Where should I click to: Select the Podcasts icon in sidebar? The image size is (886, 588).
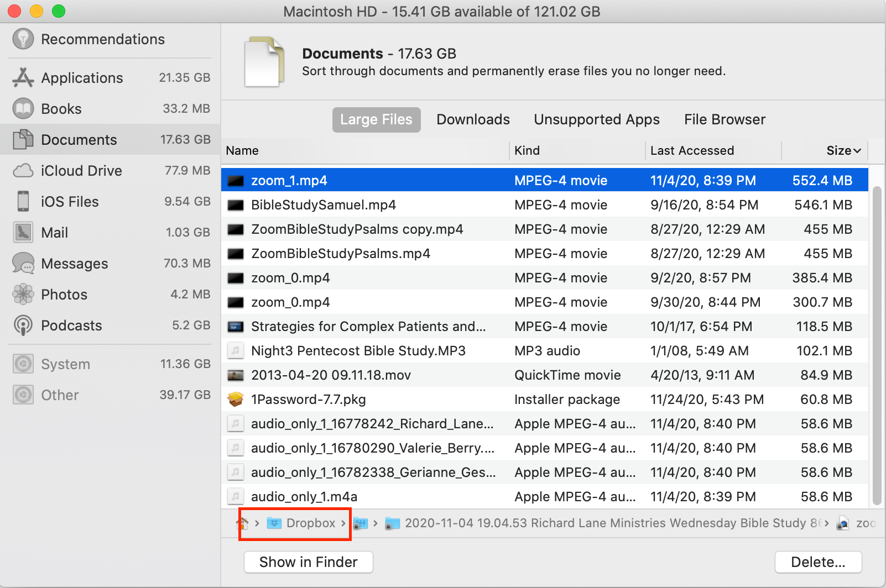[23, 326]
